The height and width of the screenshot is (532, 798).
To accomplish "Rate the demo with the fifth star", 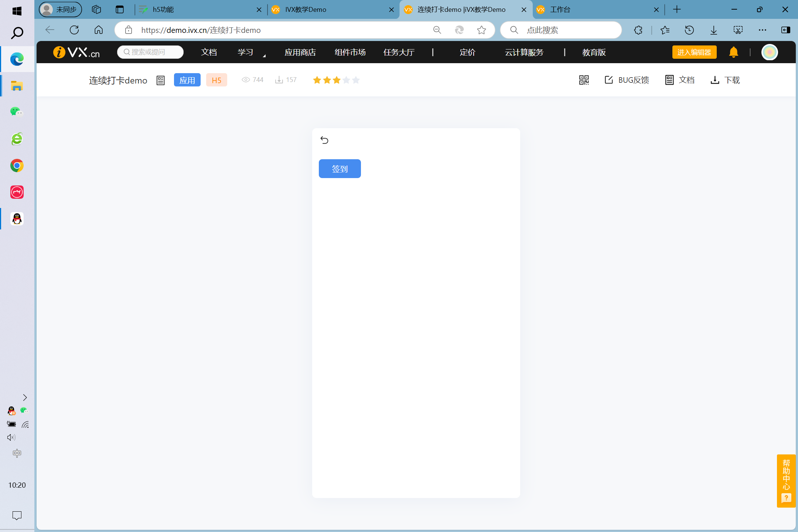I will (356, 80).
